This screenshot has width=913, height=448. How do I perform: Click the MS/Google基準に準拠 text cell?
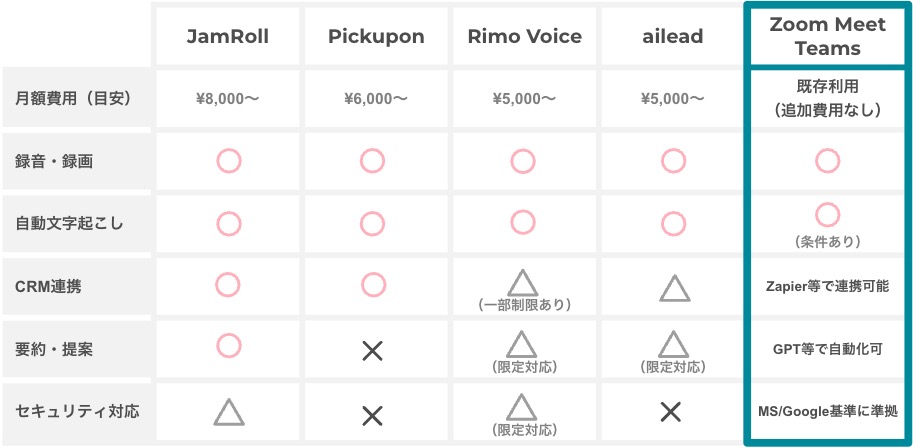tap(827, 411)
